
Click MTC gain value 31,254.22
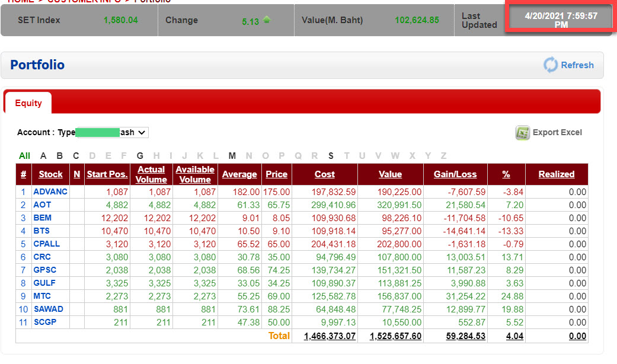pos(465,296)
